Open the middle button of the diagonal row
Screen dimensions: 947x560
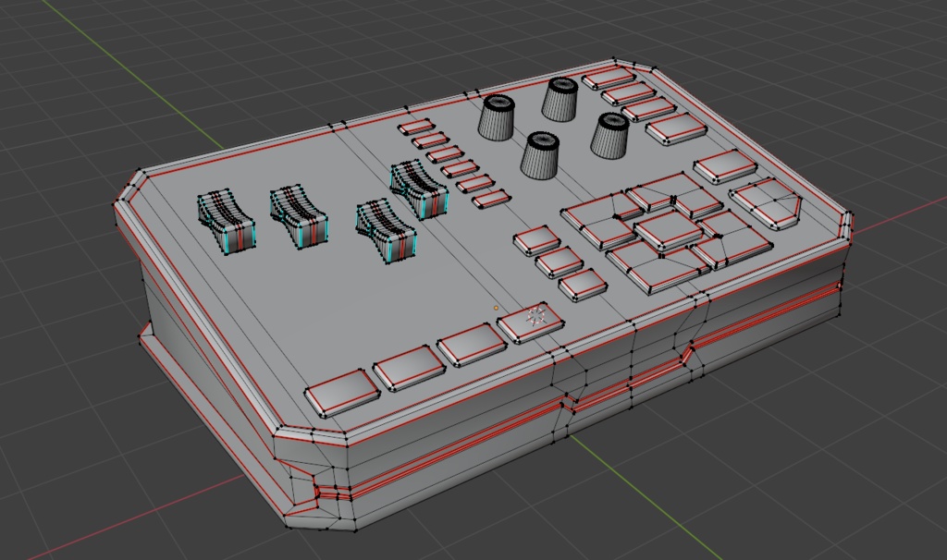pyautogui.click(x=450, y=162)
